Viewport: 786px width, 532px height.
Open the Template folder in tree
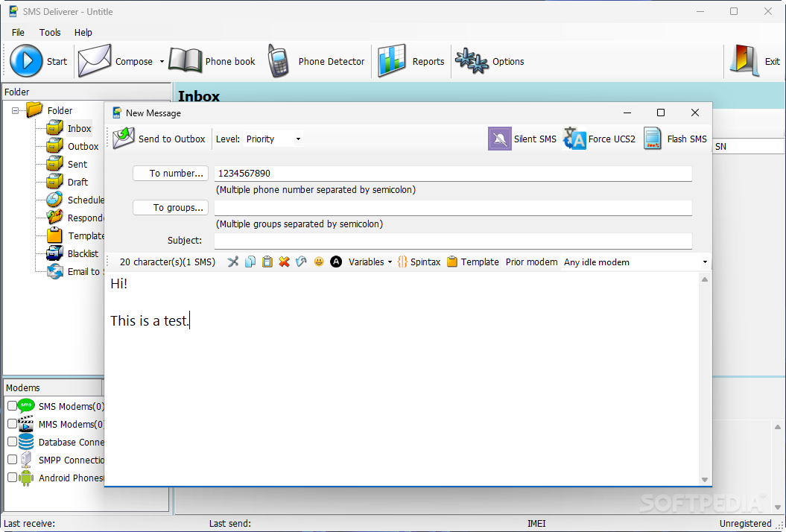[x=86, y=235]
